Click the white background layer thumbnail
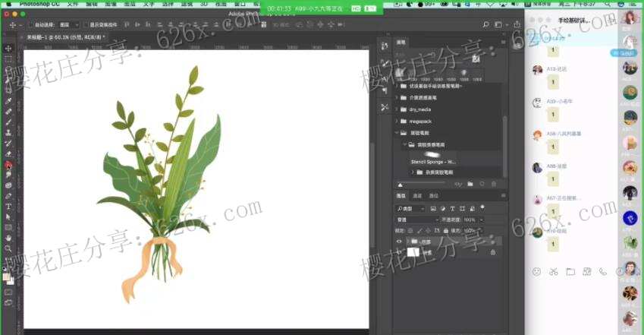The height and width of the screenshot is (335, 644). pyautogui.click(x=413, y=252)
